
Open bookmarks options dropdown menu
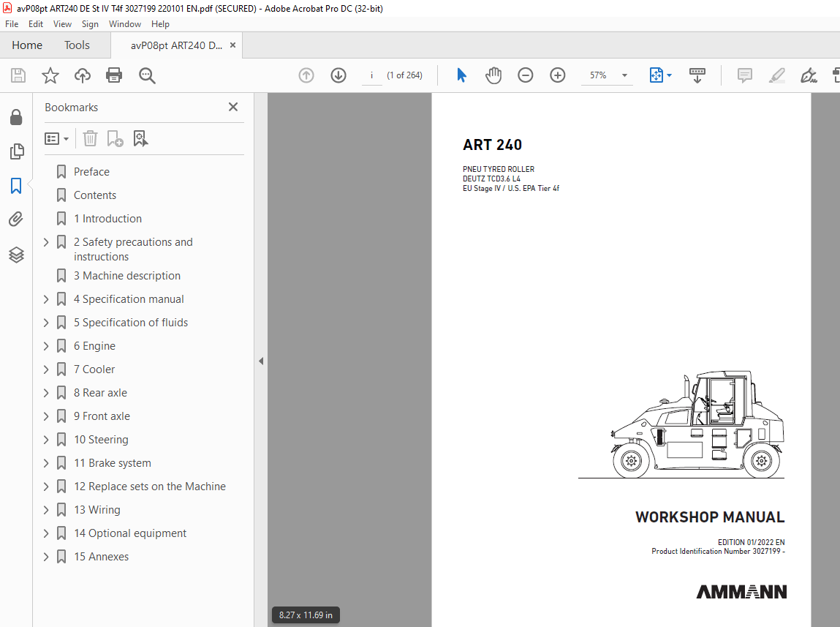56,139
